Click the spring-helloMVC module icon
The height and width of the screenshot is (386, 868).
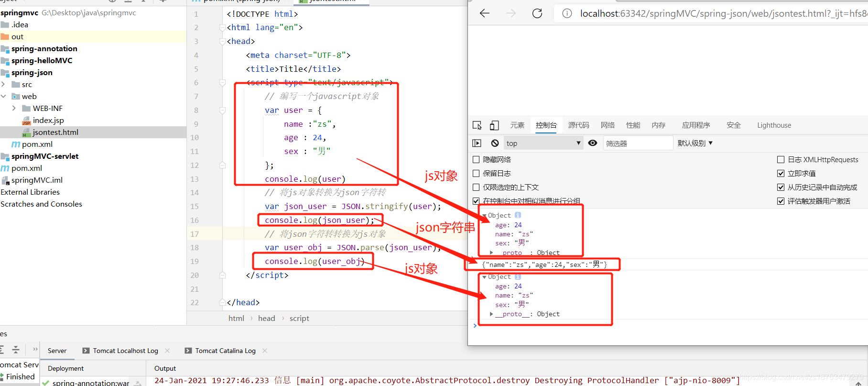pos(5,61)
